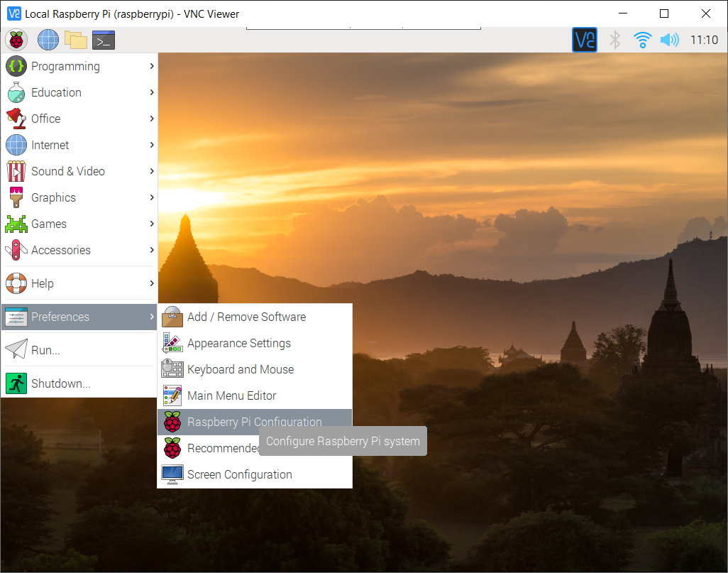
Task: Launch the Terminal icon in taskbar
Action: click(x=104, y=40)
